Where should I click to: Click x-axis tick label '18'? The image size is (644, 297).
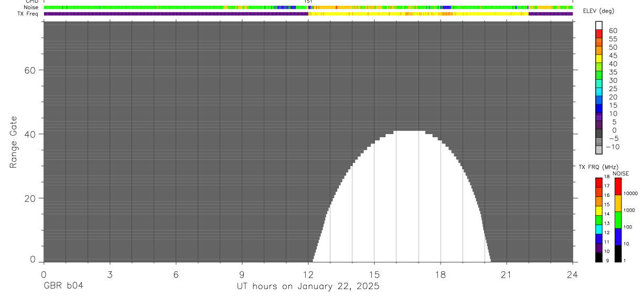point(440,274)
